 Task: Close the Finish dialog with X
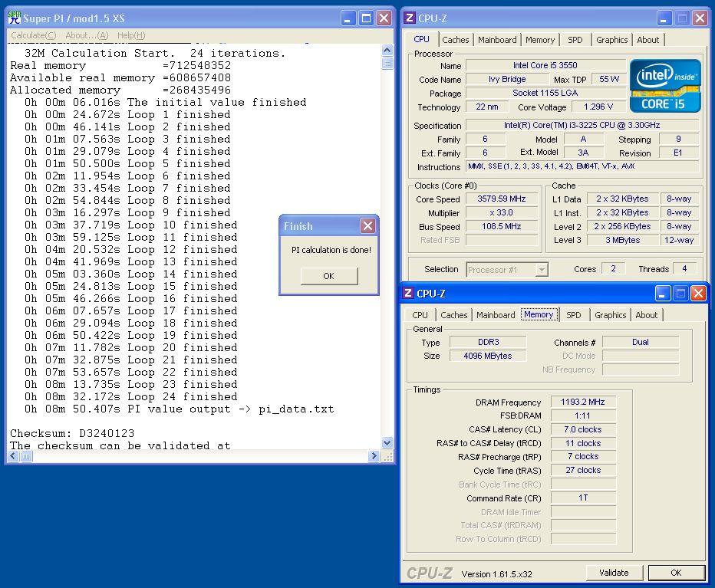(368, 225)
